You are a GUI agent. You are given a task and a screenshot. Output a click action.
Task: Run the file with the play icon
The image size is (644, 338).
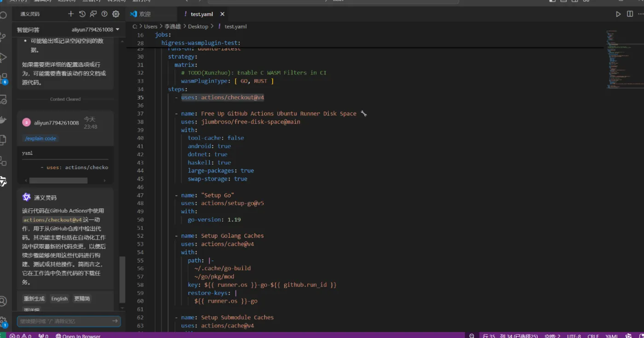click(618, 14)
